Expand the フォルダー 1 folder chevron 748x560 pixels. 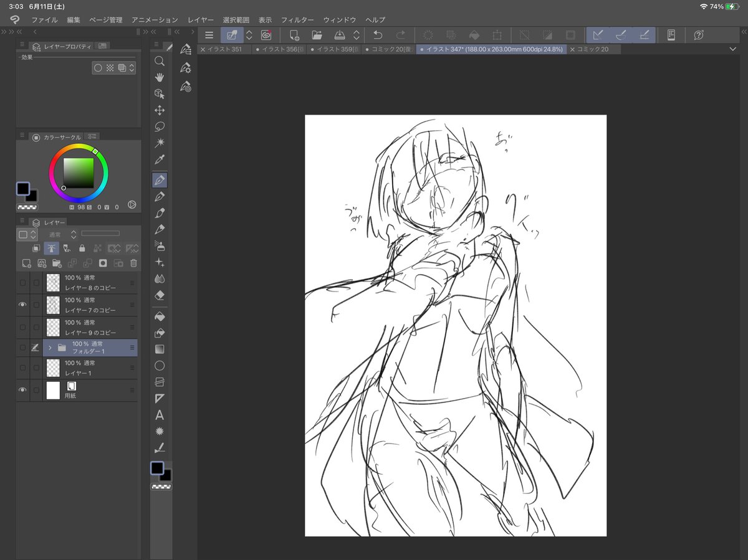[x=49, y=348]
